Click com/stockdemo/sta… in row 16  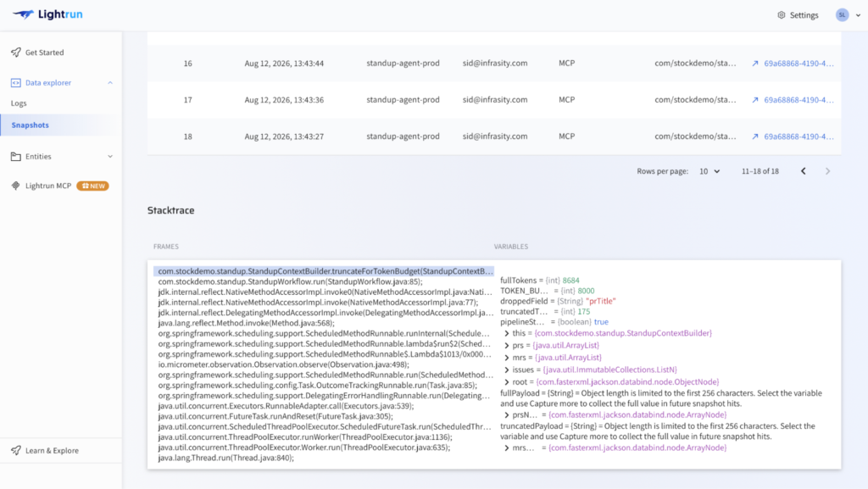click(x=695, y=63)
